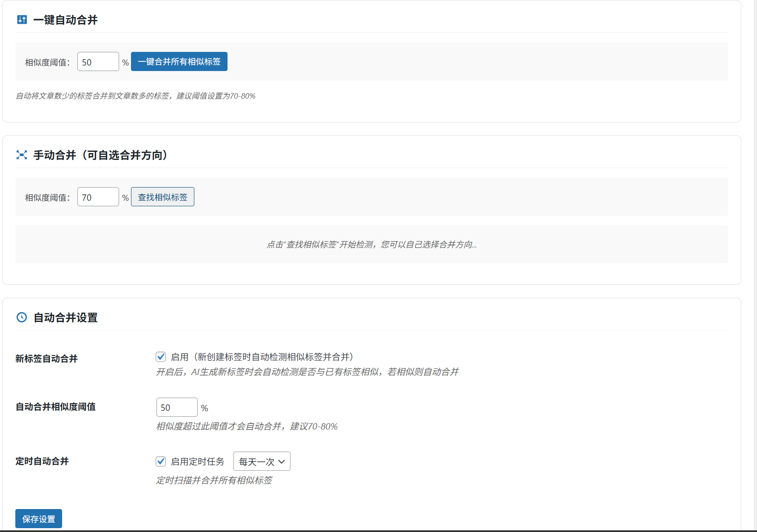Click the 保存设置 button to save
Viewport: 757px width, 532px height.
point(38,518)
